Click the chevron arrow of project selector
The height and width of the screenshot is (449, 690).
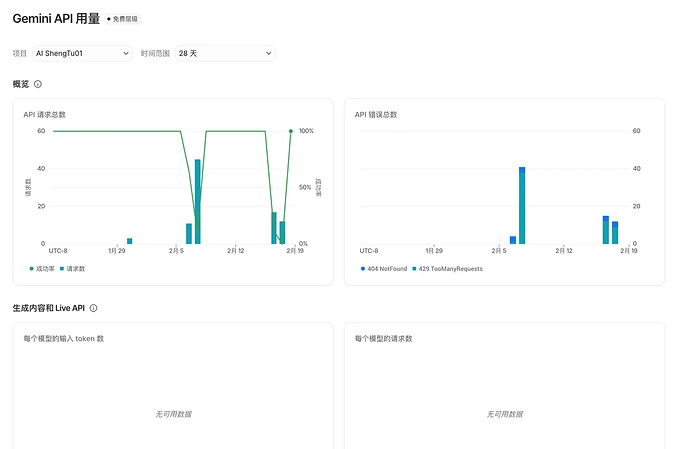(x=125, y=53)
